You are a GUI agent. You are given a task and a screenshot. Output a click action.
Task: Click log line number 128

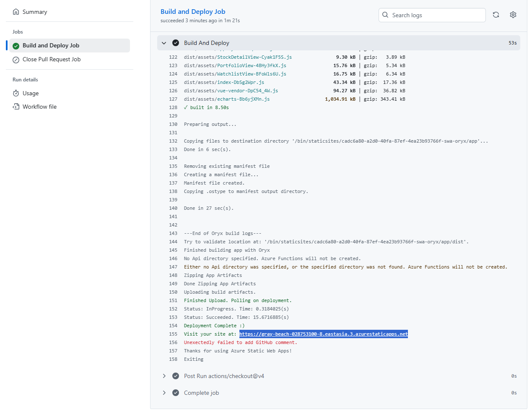(x=173, y=107)
